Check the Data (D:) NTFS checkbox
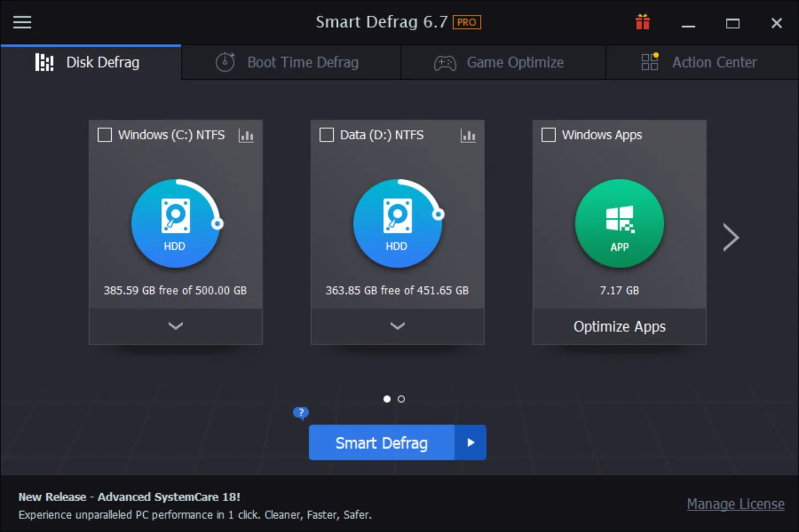Screen dimensions: 799x532 pyautogui.click(x=326, y=135)
